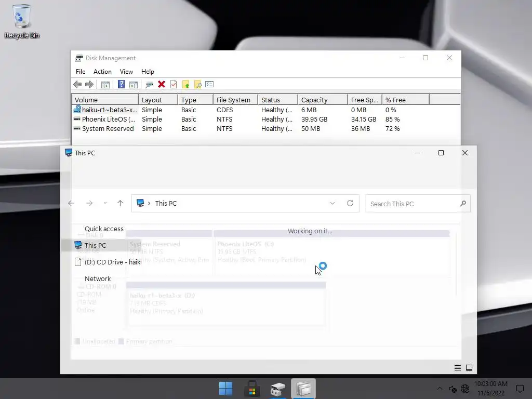Viewport: 532px width, 399px height.
Task: Open File menu in Disk Management
Action: click(x=81, y=72)
